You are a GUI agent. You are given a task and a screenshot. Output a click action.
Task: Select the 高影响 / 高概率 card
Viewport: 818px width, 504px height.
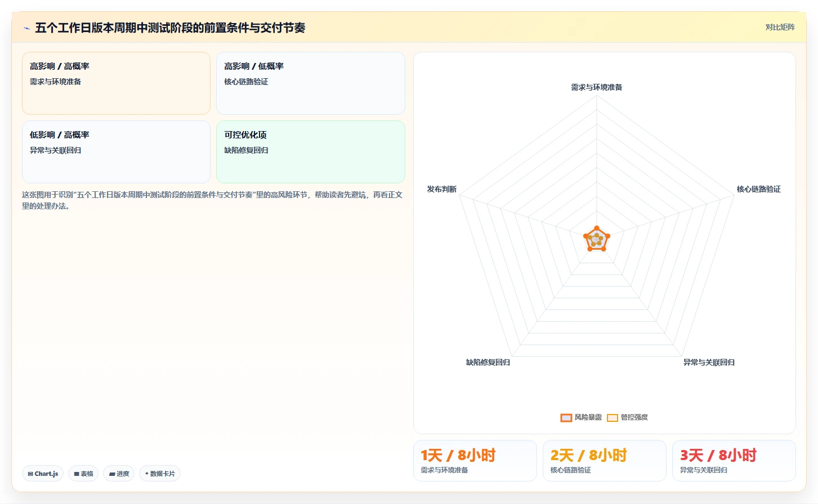click(x=116, y=83)
